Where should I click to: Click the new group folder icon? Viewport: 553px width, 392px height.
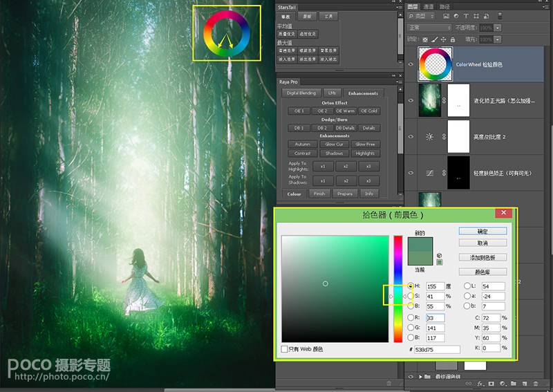point(514,384)
